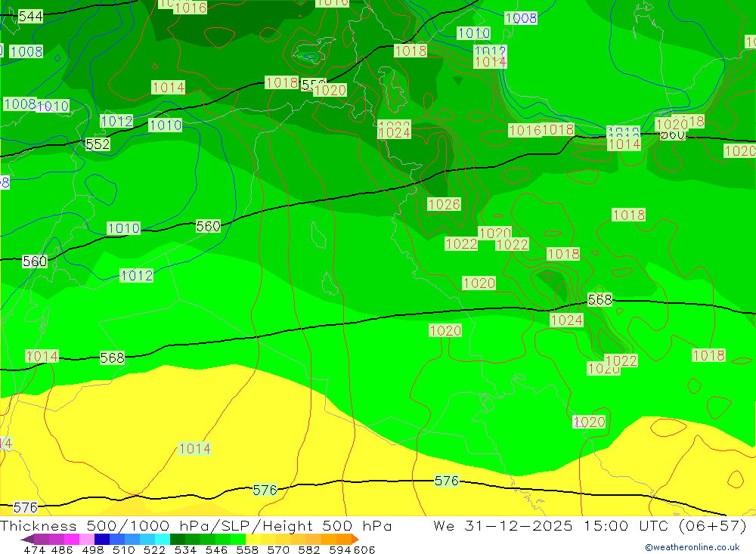Click the 558 legend value
The width and height of the screenshot is (756, 554).
pos(247,549)
